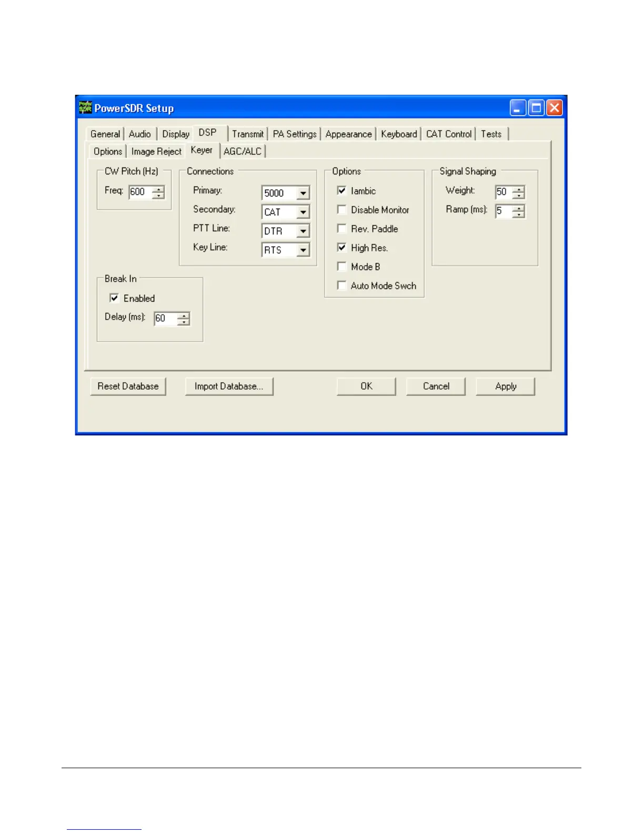Open the General tab
The image size is (644, 834).
[x=105, y=134]
